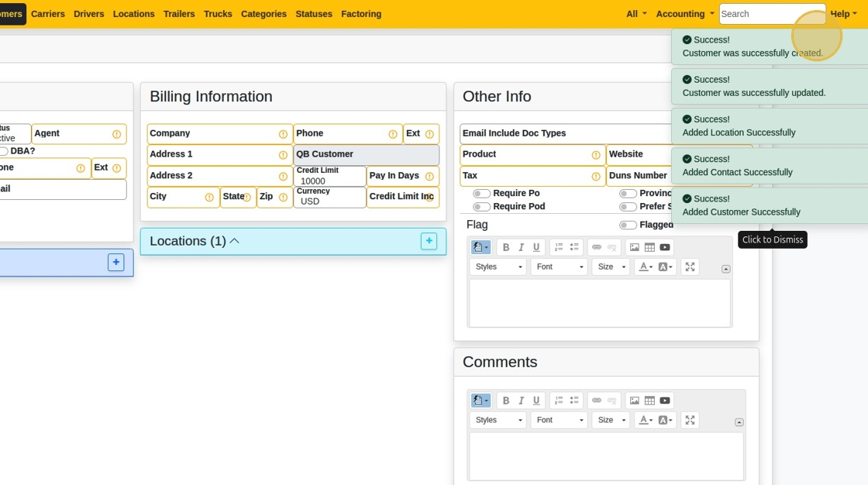Click Bold icon in Flag editor
This screenshot has width=868, height=485.
point(506,248)
